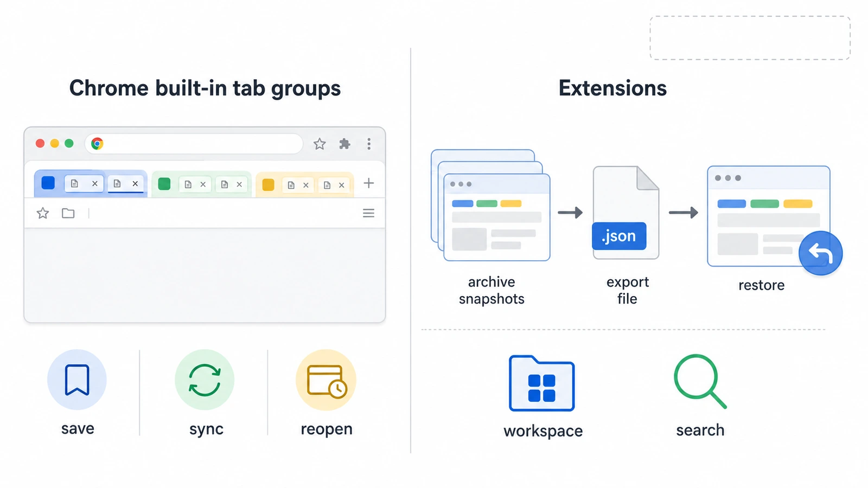This screenshot has width=868, height=488.
Task: Open the folder icon in the bookmarks bar
Action: (68, 213)
